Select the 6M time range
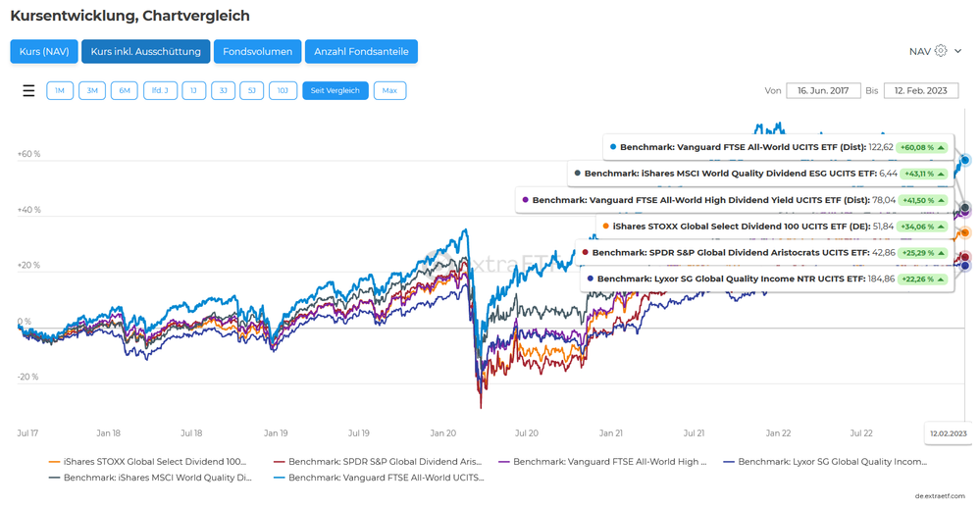Image resolution: width=980 pixels, height=507 pixels. [125, 90]
